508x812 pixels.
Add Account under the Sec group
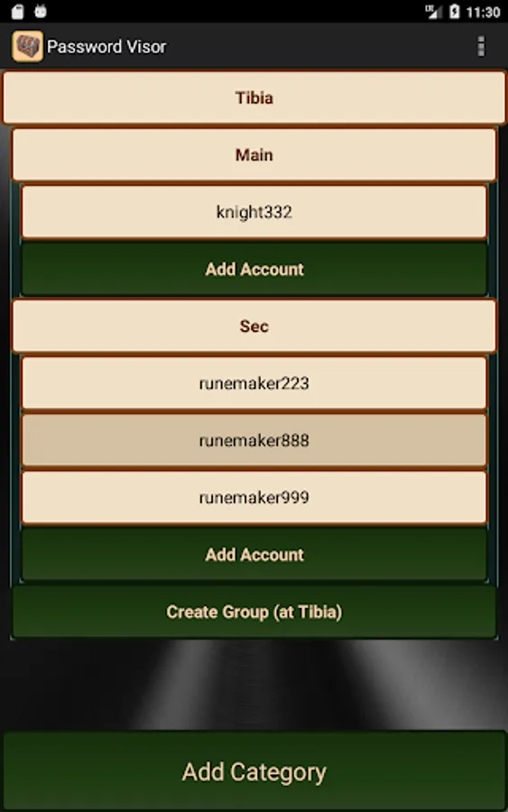pos(254,555)
